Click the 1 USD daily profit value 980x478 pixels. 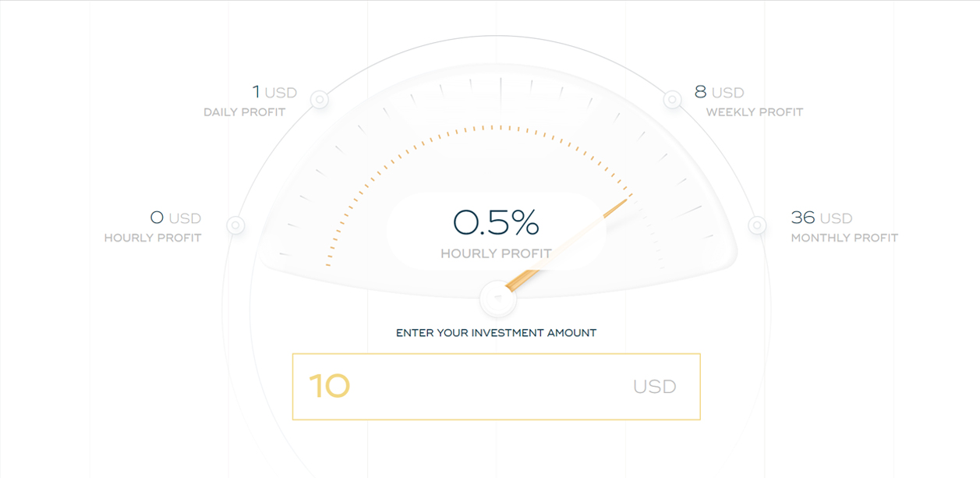point(274,92)
